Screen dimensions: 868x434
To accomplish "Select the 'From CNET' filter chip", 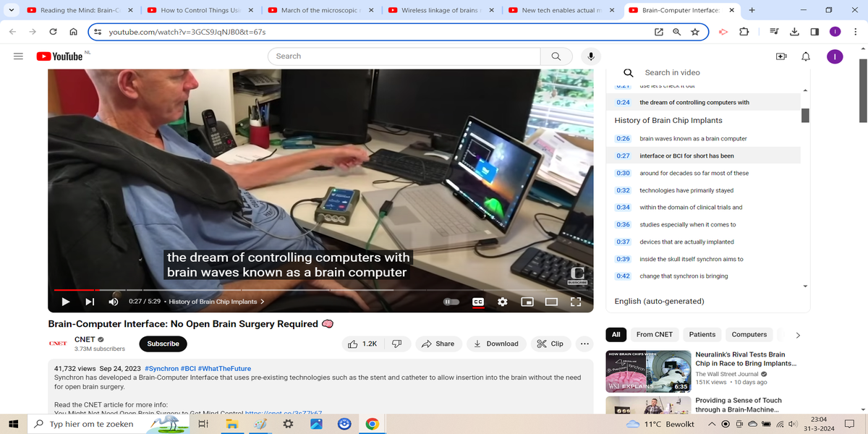I will pyautogui.click(x=655, y=335).
